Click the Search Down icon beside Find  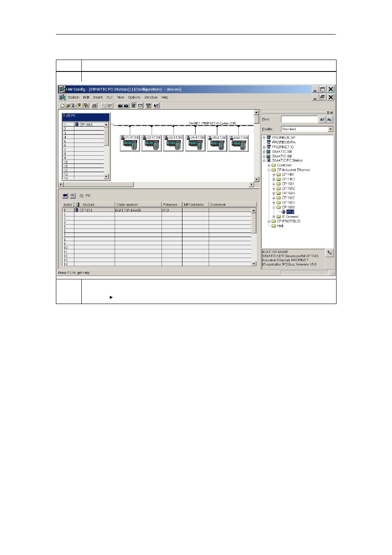[330, 120]
